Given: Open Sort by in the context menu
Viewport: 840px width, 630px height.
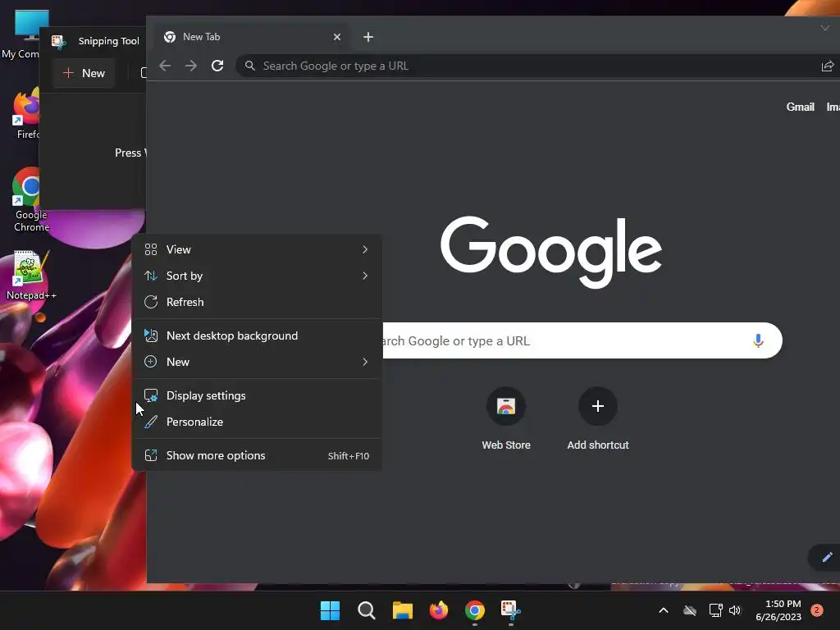Looking at the screenshot, I should click(x=257, y=276).
